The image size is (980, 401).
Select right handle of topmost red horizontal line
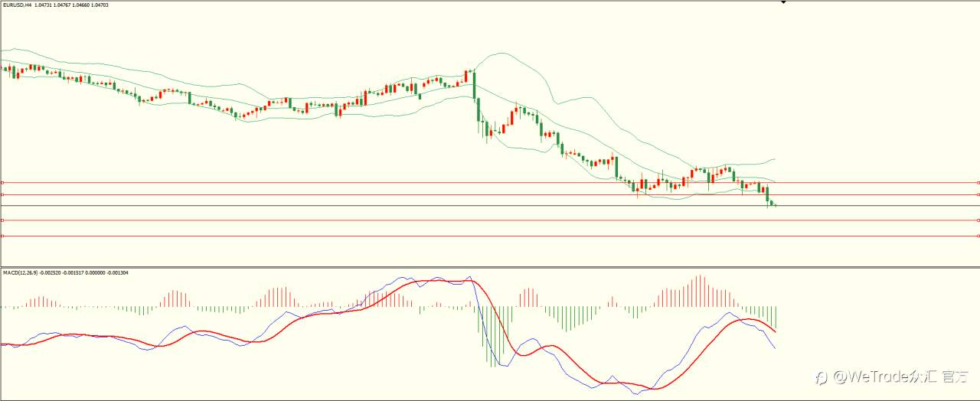coord(978,183)
